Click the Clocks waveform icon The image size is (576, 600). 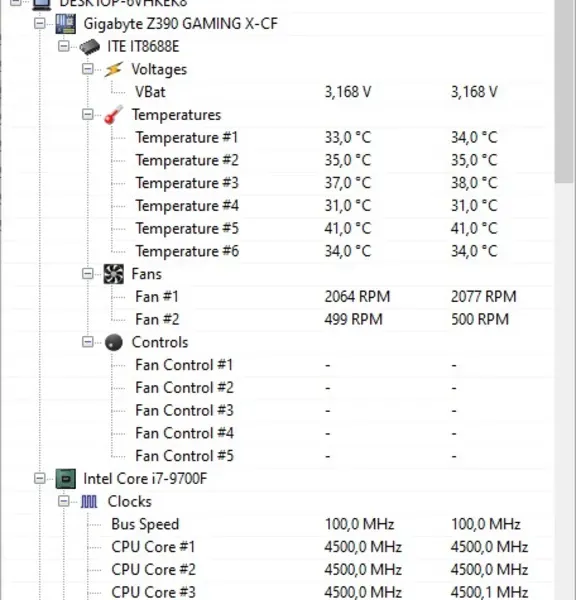point(89,502)
